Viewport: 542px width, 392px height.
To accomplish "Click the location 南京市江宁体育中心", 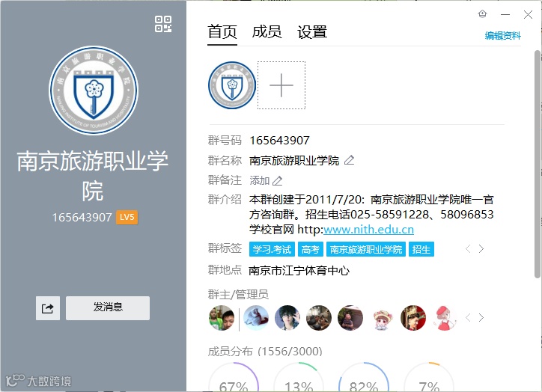I will pos(299,270).
